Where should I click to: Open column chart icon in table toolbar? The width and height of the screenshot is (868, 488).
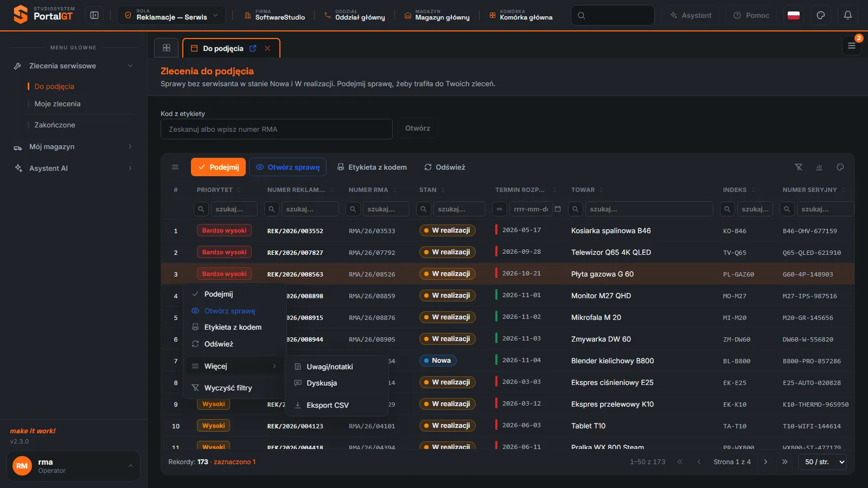point(819,167)
